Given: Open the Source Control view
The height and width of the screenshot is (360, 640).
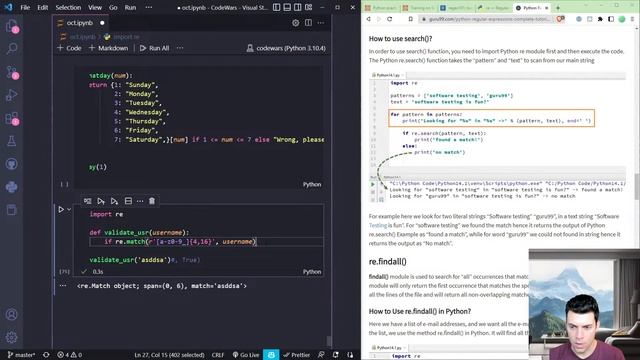Looking at the screenshot, I should [x=11, y=72].
